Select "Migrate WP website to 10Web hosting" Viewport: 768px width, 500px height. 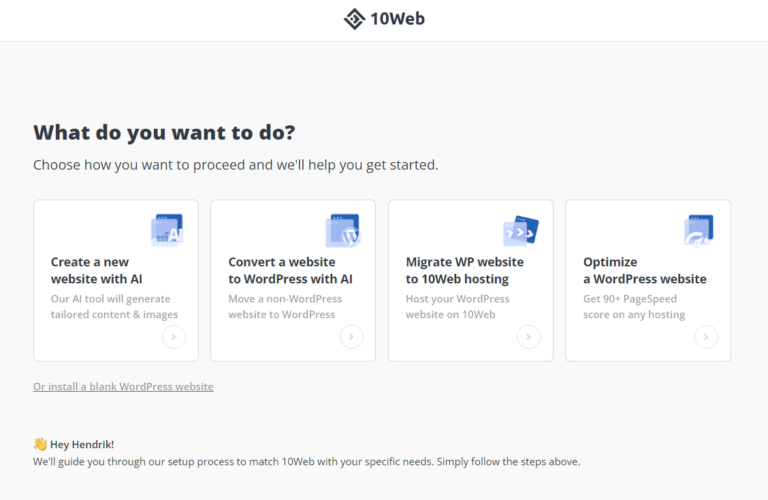click(x=464, y=270)
